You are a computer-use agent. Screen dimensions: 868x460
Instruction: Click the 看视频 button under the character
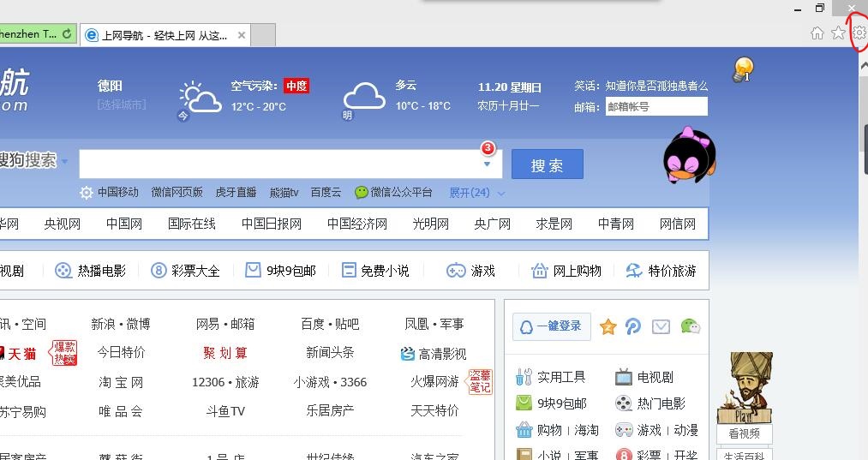744,434
